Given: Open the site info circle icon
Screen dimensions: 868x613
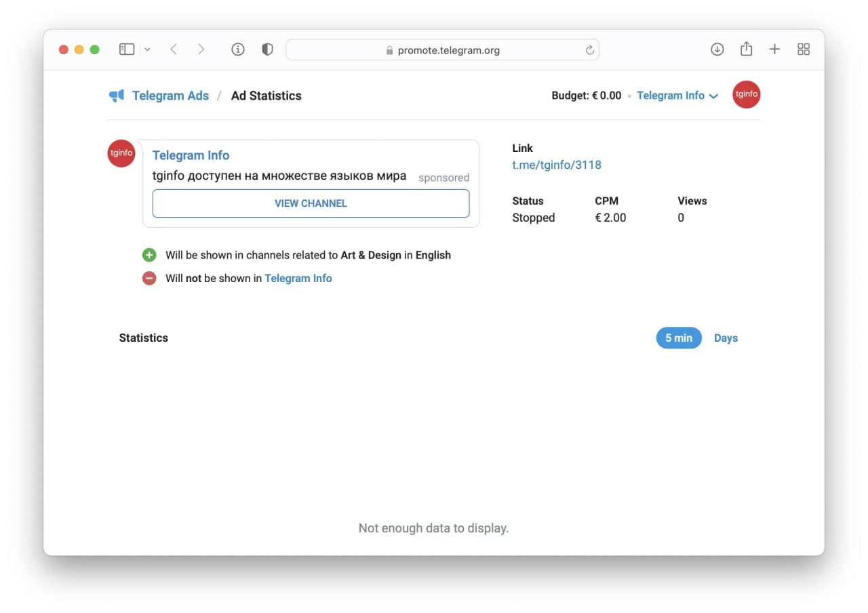Looking at the screenshot, I should tap(237, 50).
